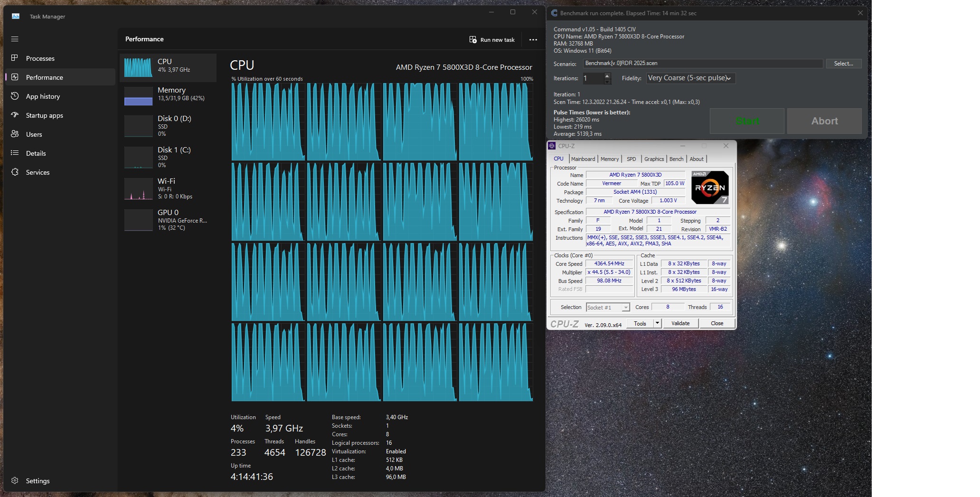Screen dimensions: 980x497
Task: Select GPU 0 NVIDIA GeForce resource
Action: (168, 220)
